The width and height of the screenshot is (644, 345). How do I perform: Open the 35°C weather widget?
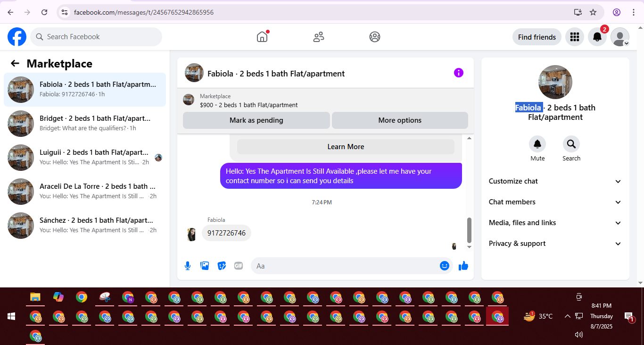(538, 316)
